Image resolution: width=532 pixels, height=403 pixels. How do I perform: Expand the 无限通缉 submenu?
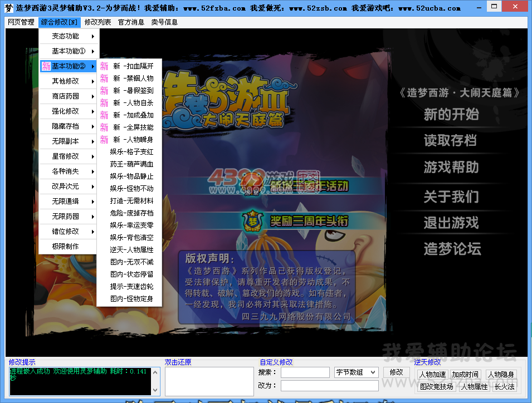(69, 202)
